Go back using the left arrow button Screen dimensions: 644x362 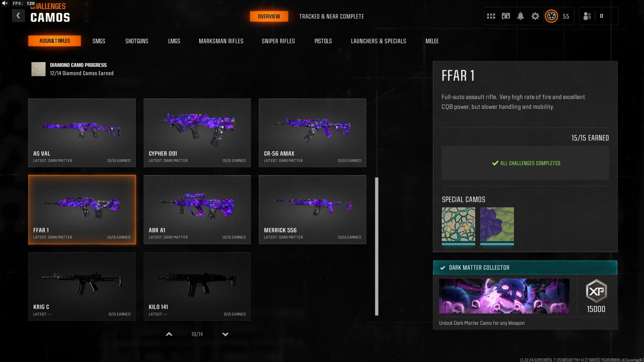tap(18, 16)
